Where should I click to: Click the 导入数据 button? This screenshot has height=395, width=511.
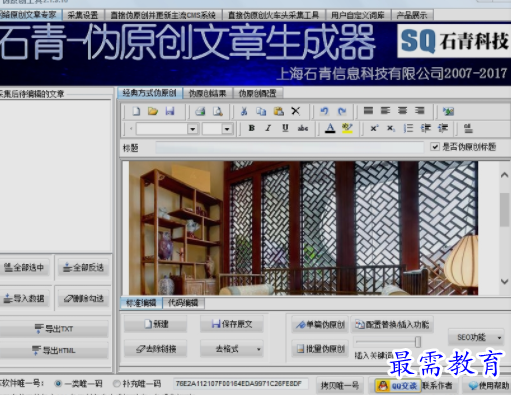(24, 299)
